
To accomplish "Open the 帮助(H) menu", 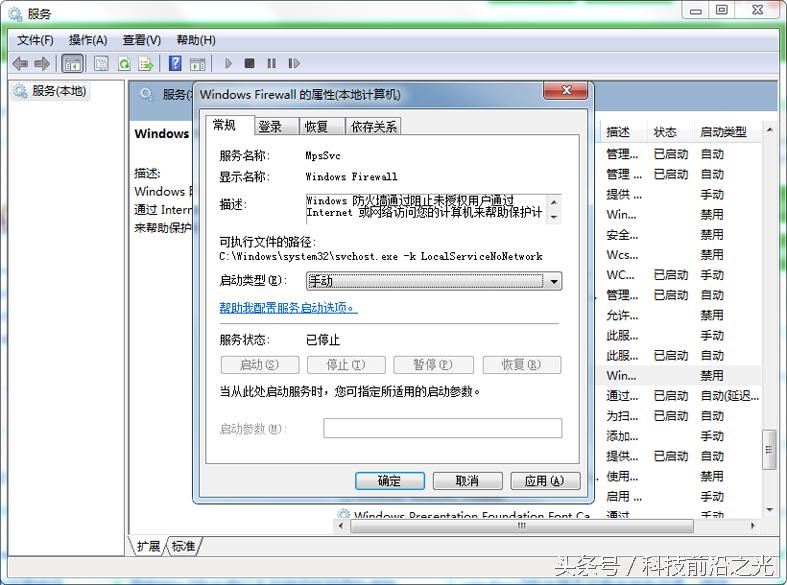I will tap(196, 40).
